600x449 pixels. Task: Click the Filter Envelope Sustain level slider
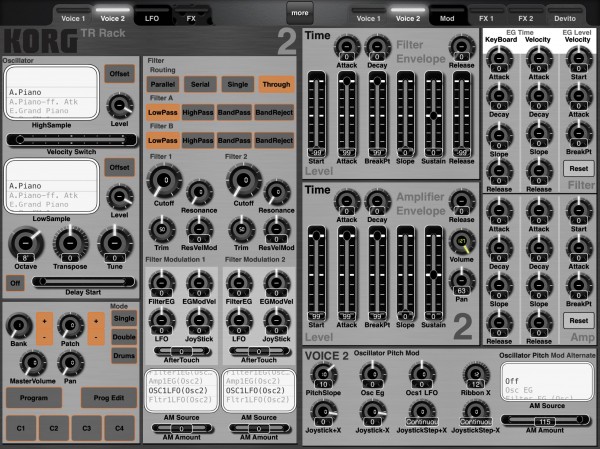click(433, 114)
